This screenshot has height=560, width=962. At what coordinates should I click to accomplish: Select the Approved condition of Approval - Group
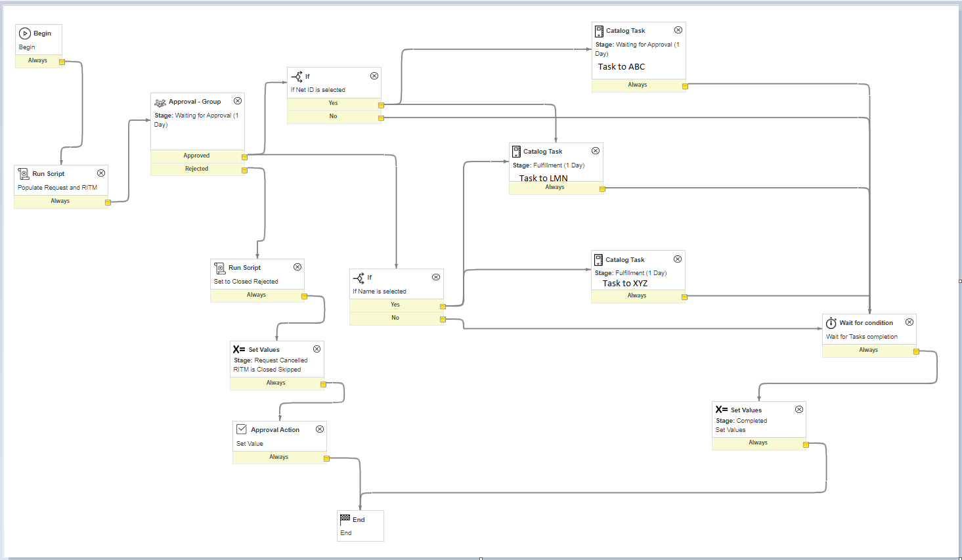(197, 156)
